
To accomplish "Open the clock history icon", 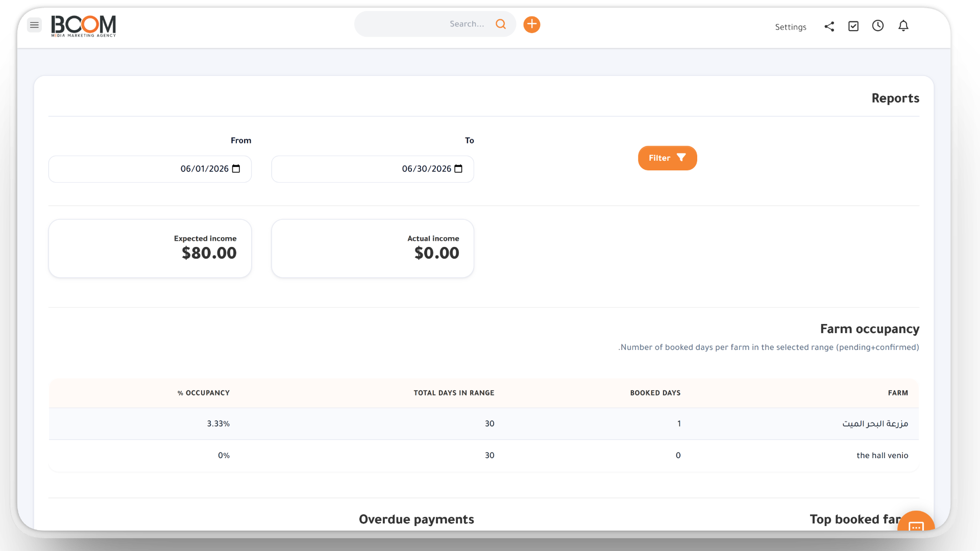I will [878, 26].
